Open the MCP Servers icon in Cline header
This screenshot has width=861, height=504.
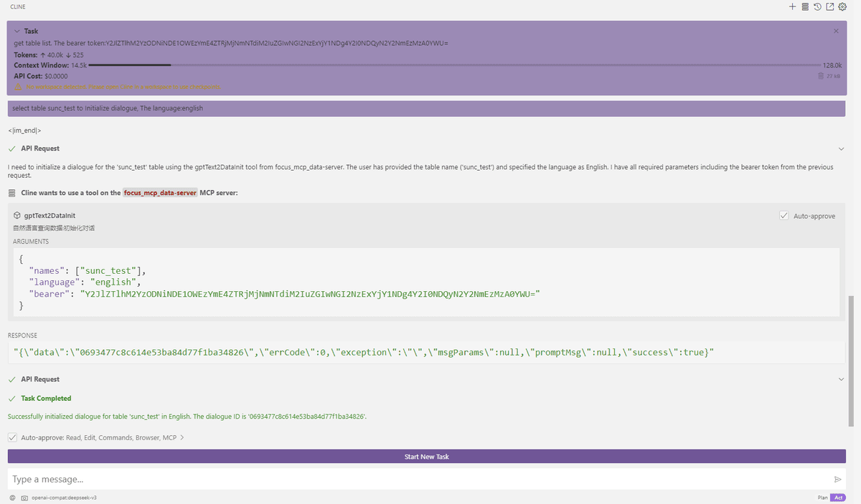point(805,6)
